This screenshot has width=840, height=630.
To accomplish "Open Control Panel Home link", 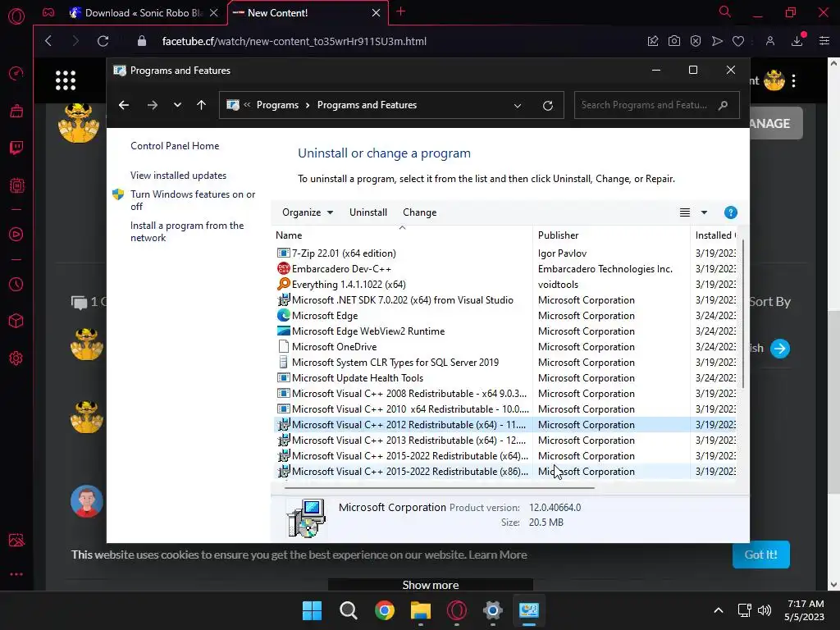I will 175,146.
